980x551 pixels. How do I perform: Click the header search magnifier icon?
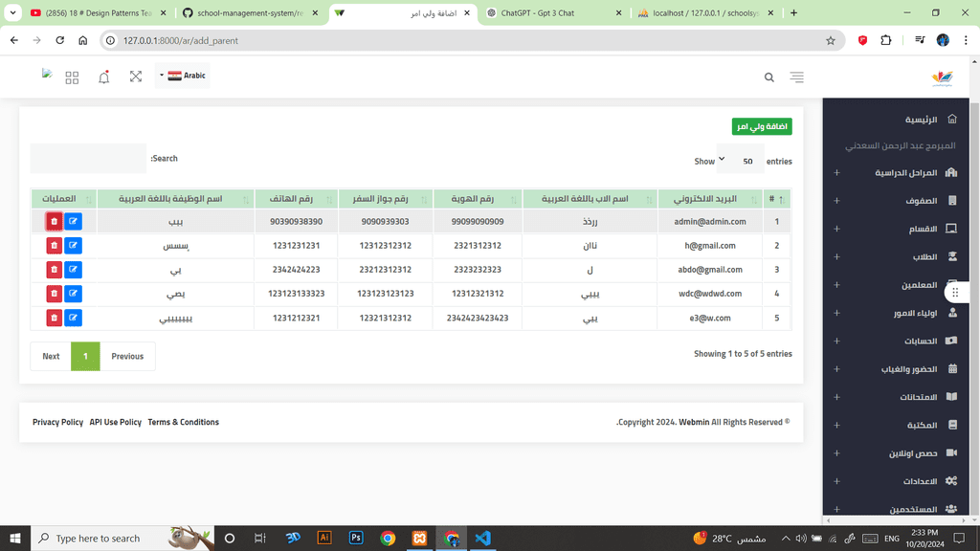pos(768,77)
